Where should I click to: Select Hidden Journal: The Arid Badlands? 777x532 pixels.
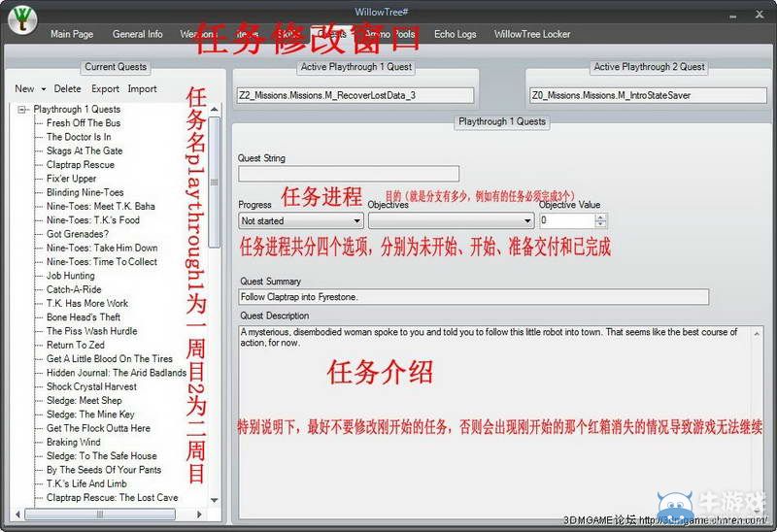[x=117, y=373]
